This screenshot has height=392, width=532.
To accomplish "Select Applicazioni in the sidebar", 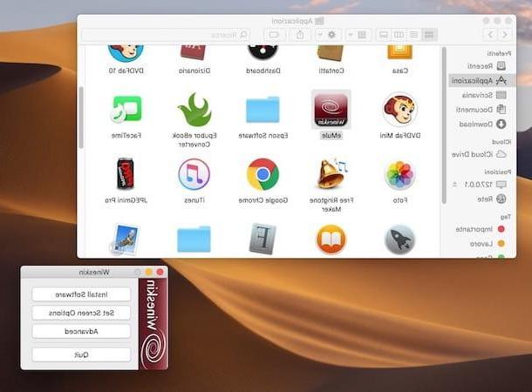I will pos(481,81).
